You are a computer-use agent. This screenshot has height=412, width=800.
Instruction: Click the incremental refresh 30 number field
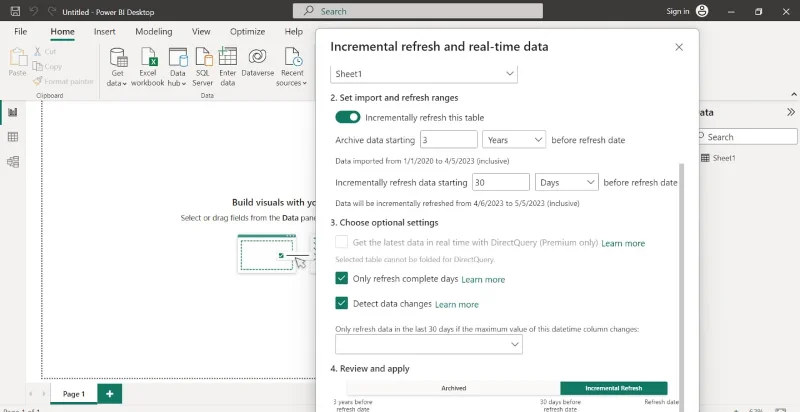(501, 183)
